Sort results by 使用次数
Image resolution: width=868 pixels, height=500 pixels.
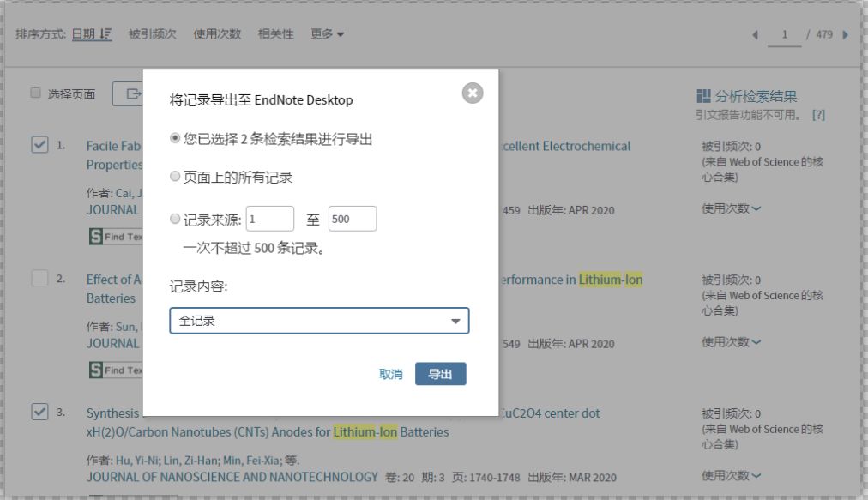point(217,34)
